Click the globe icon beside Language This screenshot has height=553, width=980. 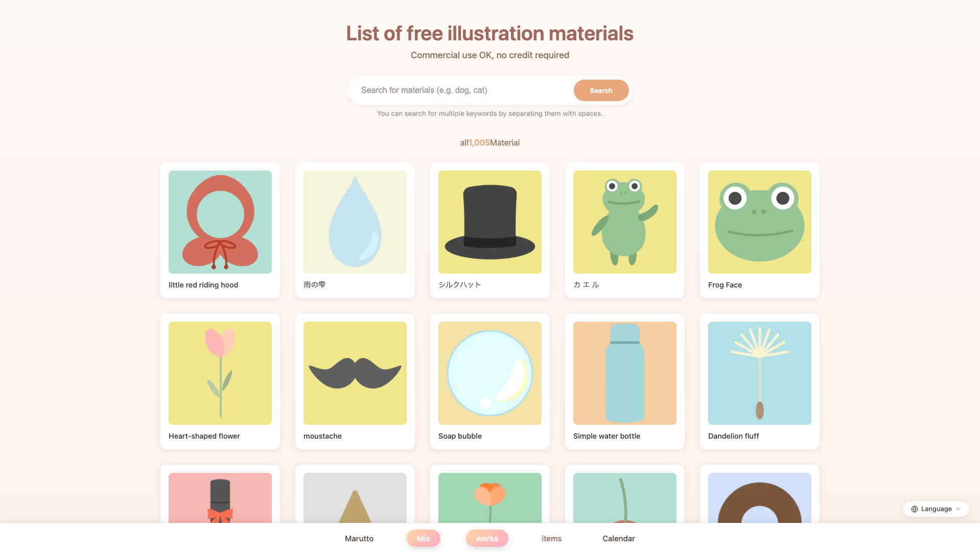(915, 509)
